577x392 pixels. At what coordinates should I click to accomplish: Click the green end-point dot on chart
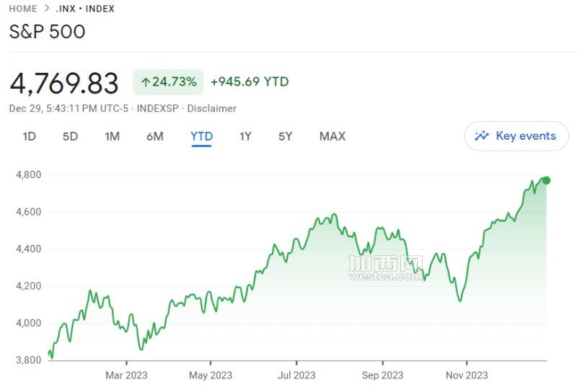546,180
